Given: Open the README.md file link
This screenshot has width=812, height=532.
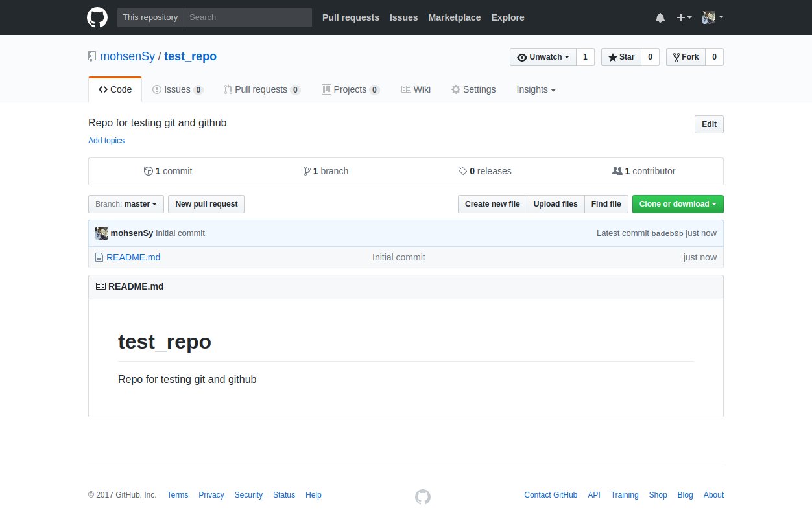Looking at the screenshot, I should (134, 257).
